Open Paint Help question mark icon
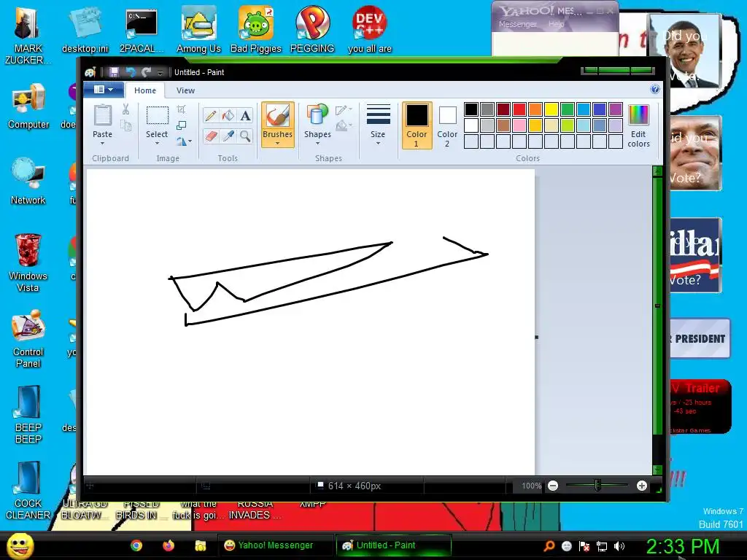The height and width of the screenshot is (560, 747). (655, 89)
